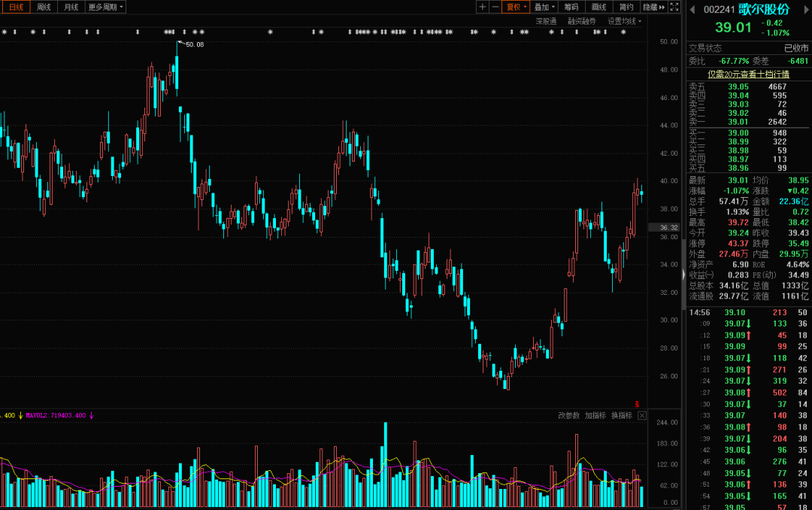Click 涨停 limit-up price 43.37

(738, 244)
